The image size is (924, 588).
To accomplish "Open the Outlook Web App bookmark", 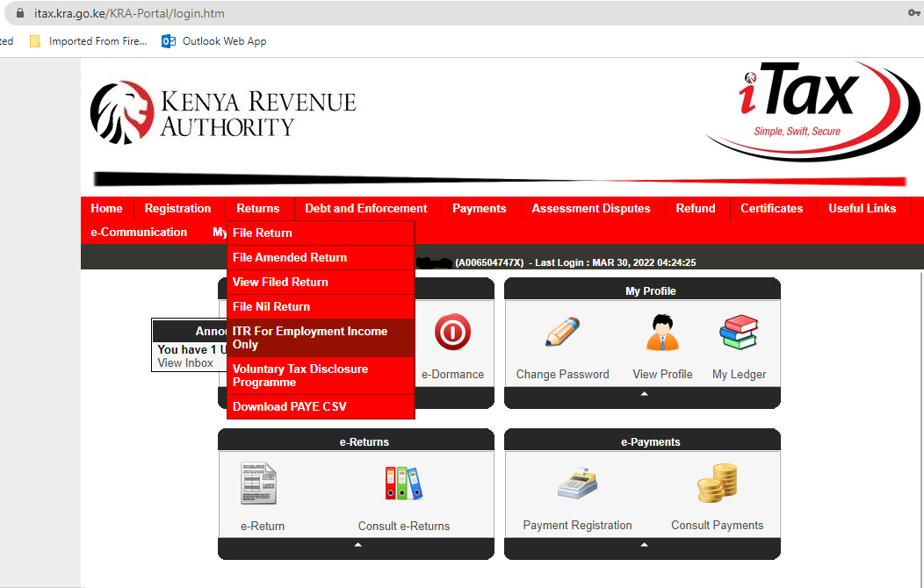I will tap(224, 40).
